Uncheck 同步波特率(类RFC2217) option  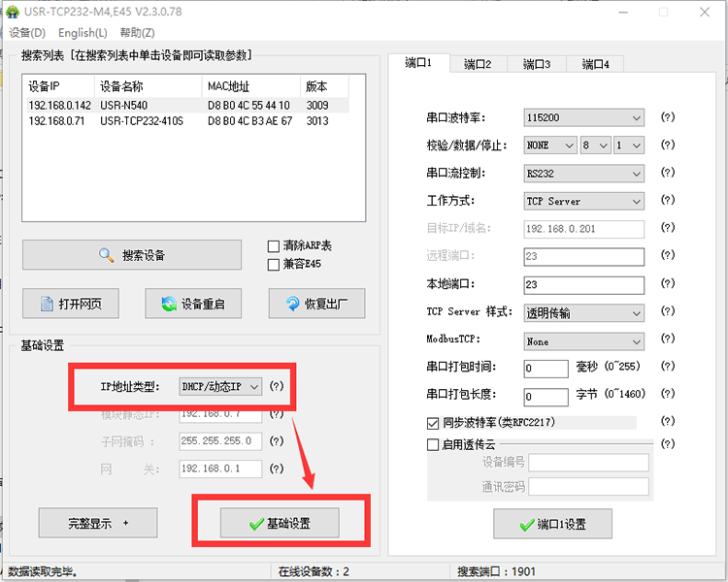[433, 423]
